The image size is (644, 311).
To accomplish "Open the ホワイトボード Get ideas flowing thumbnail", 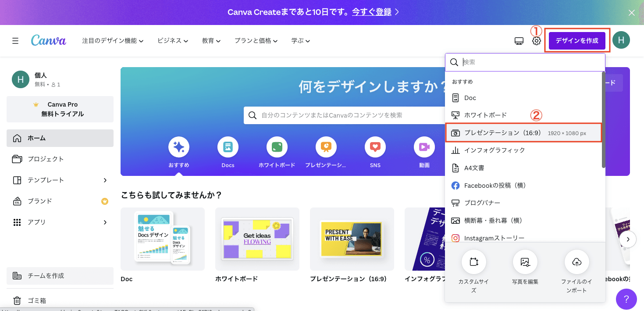I will click(x=257, y=239).
